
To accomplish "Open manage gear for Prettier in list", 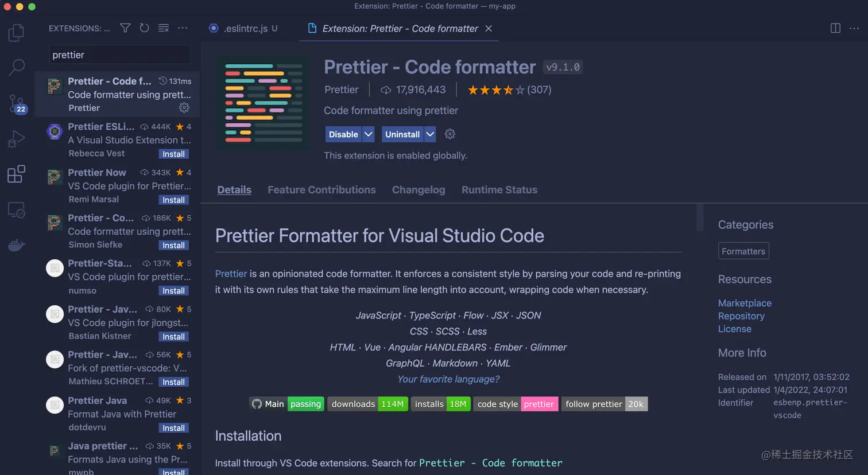I will (184, 107).
